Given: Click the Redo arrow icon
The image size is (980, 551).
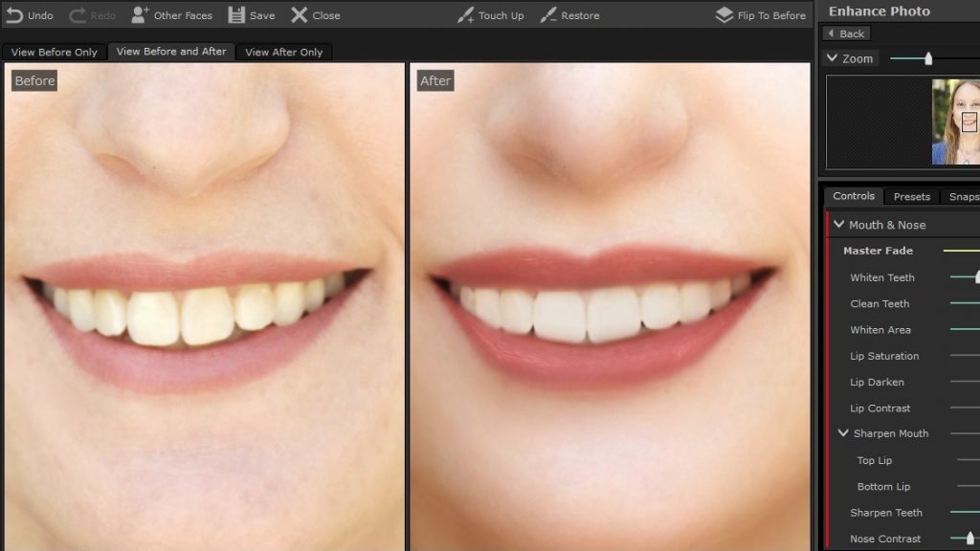Looking at the screenshot, I should (x=78, y=15).
